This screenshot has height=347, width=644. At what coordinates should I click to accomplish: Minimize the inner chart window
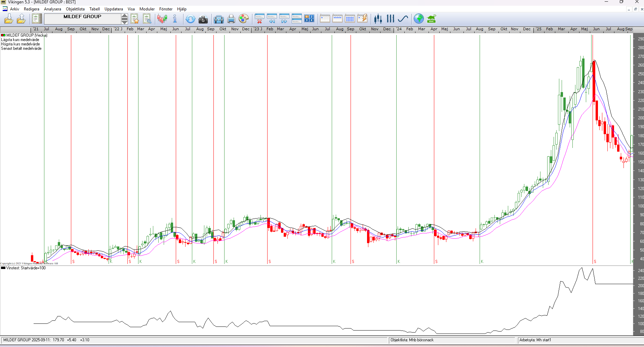[x=629, y=9]
